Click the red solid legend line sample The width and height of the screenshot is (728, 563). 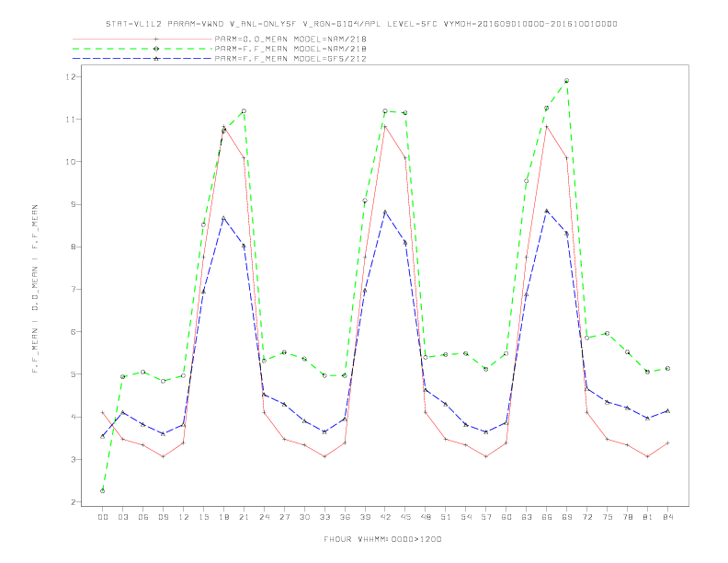click(x=142, y=39)
